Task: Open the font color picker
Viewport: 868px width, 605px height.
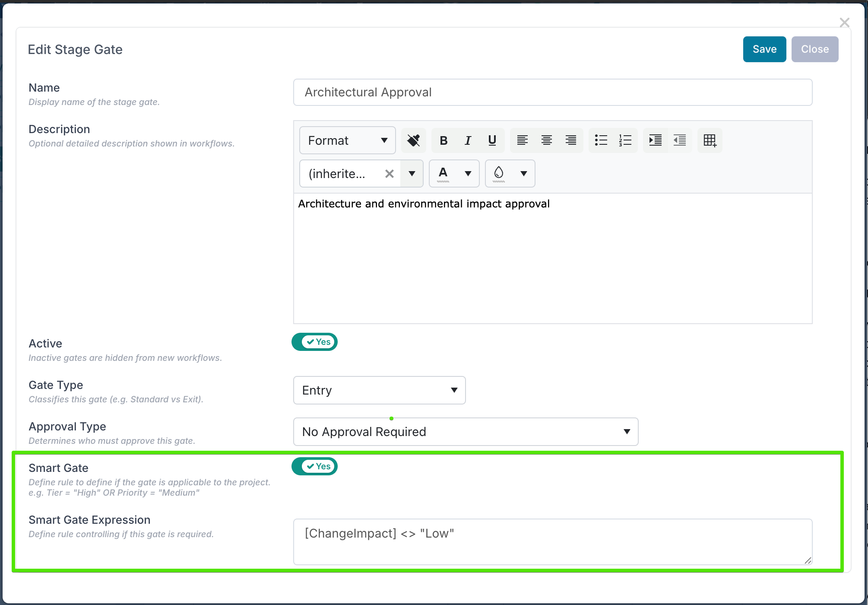Action: click(468, 174)
